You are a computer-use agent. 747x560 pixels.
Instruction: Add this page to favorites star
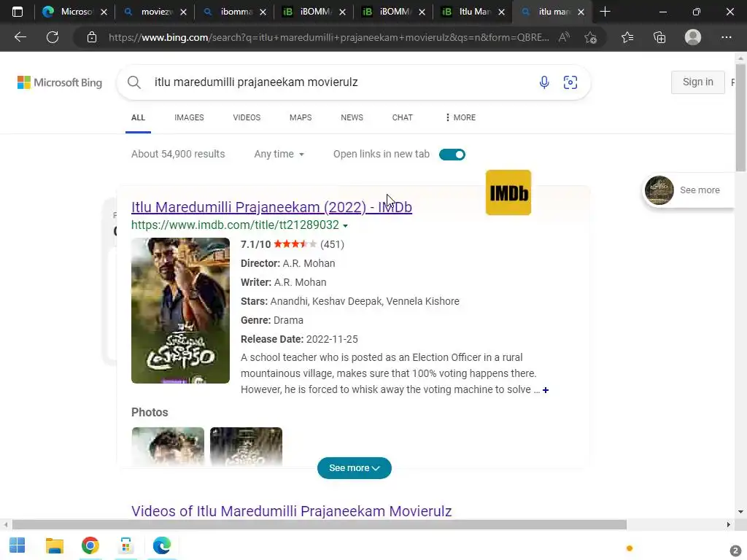[x=591, y=37]
